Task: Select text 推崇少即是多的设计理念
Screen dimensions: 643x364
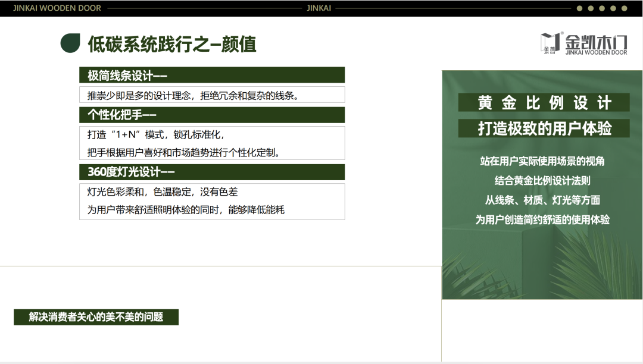Action: point(139,96)
